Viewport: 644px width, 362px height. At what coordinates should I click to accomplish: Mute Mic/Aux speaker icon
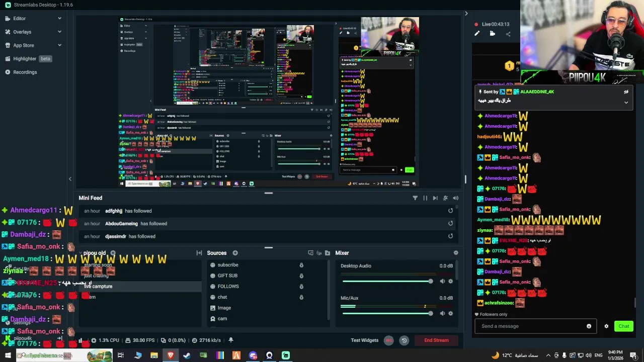click(442, 313)
